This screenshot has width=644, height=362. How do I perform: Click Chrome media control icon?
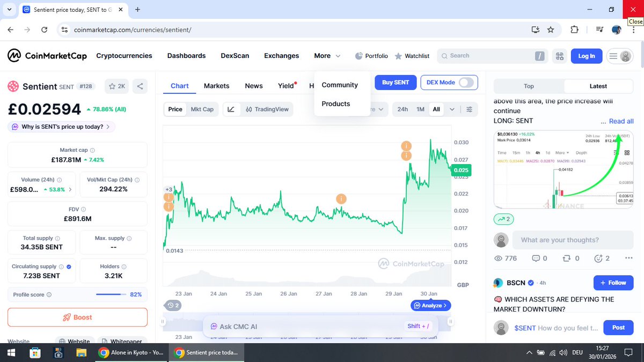600,29
